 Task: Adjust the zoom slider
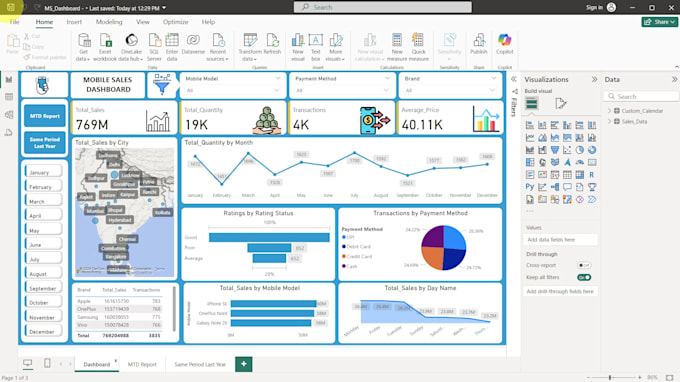click(610, 377)
